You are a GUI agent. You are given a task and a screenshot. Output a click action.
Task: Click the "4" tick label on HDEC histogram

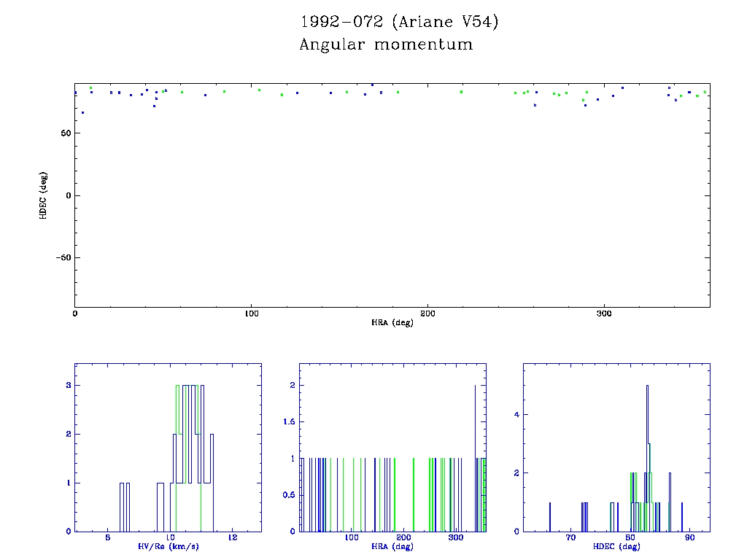pos(516,415)
